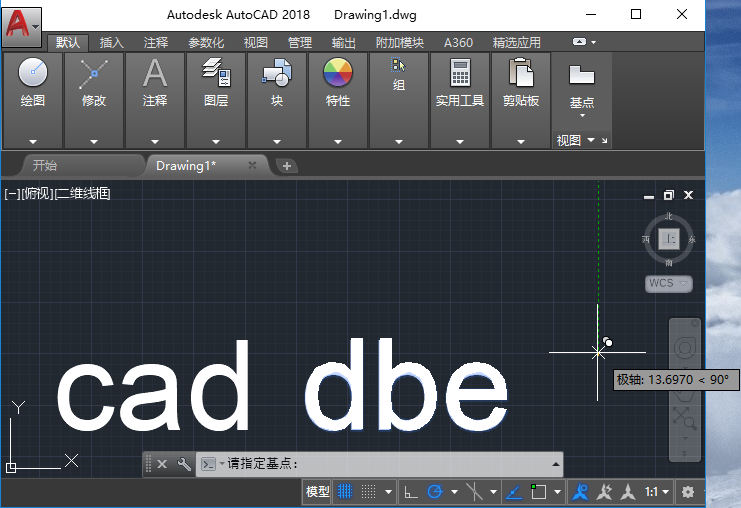
Task: Open workspace switching gear in status bar
Action: point(688,492)
